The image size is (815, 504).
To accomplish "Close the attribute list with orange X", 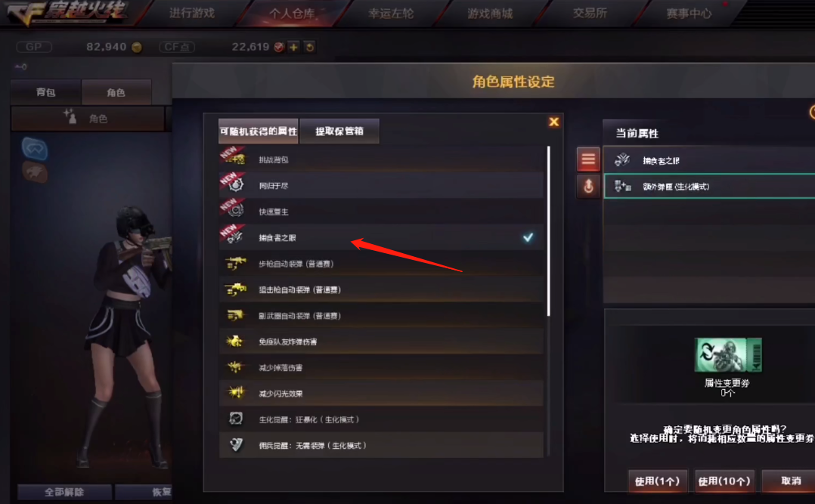I will point(554,122).
